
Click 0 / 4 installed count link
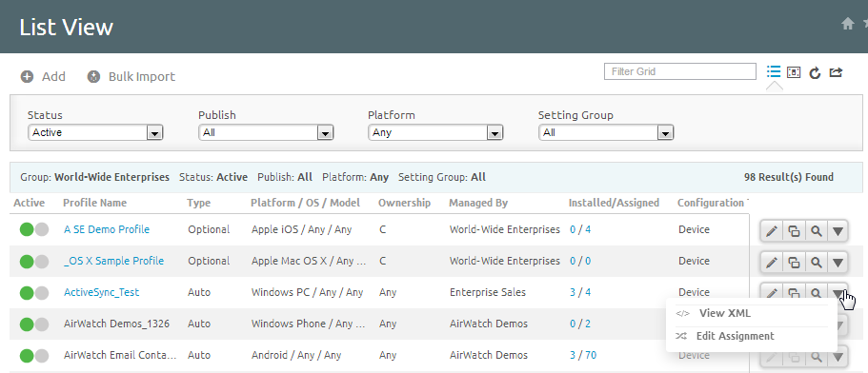click(580, 229)
